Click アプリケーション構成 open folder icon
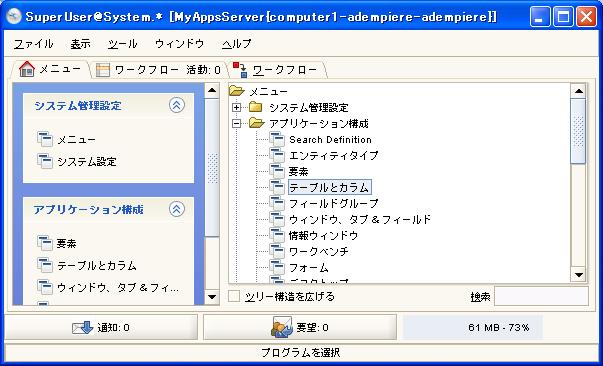 [x=257, y=123]
